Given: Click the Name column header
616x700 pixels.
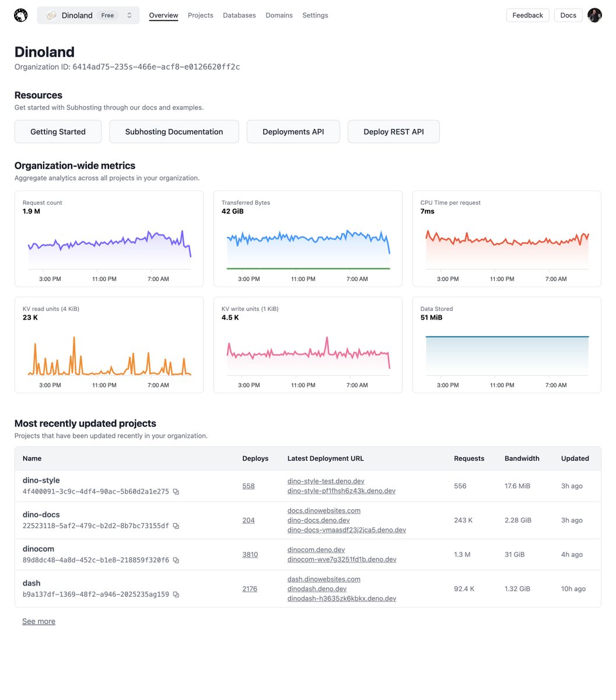Looking at the screenshot, I should point(32,459).
